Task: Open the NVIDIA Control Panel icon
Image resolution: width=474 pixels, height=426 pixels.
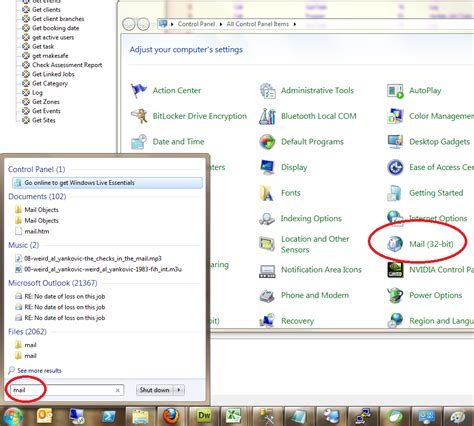Action: 395,270
